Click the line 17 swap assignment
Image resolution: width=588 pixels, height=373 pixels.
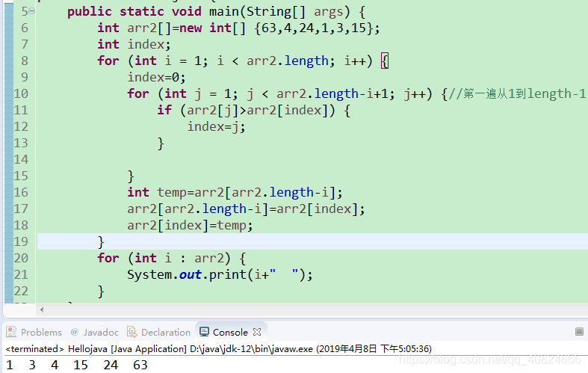(246, 209)
